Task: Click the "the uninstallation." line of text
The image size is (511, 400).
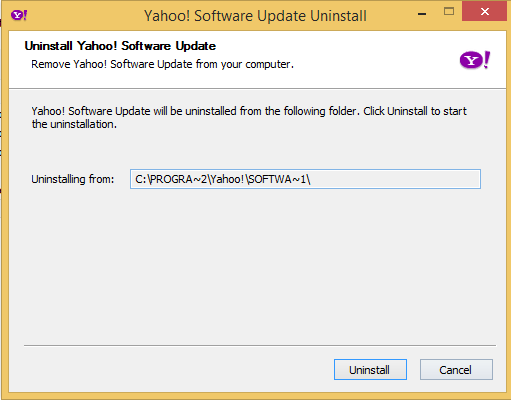Action: pos(74,124)
